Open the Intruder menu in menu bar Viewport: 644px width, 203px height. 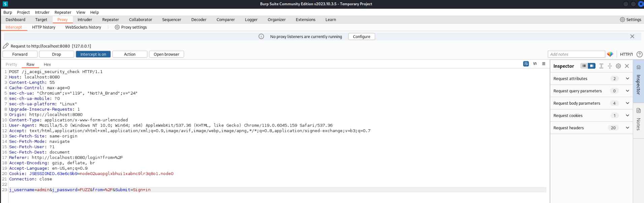click(42, 12)
